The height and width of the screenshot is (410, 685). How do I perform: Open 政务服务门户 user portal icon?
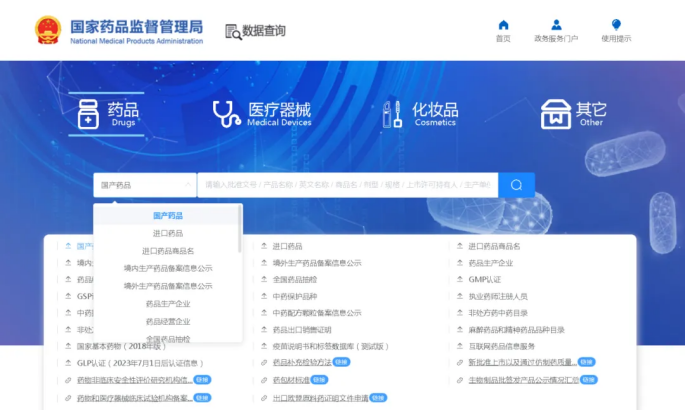pos(556,25)
